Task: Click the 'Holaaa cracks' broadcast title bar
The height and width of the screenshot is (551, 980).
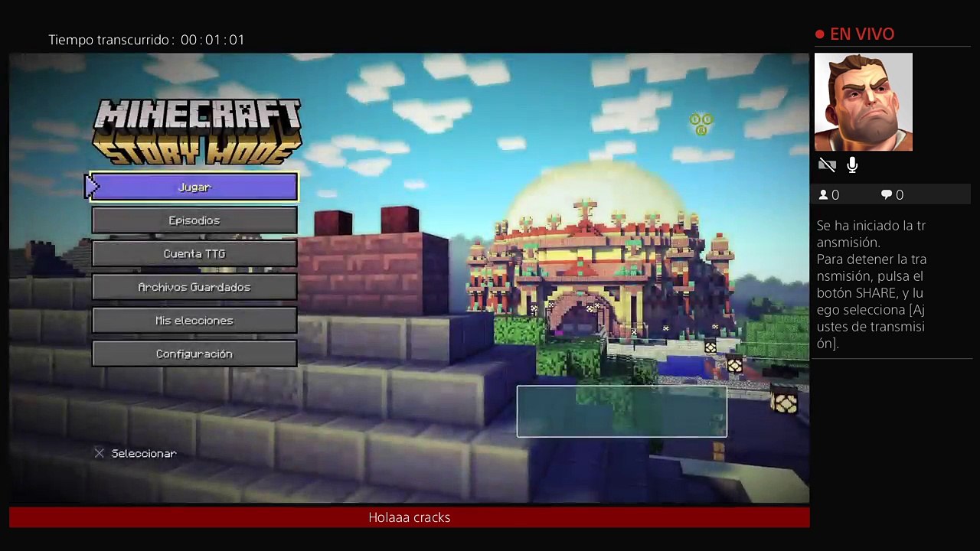Action: (410, 517)
